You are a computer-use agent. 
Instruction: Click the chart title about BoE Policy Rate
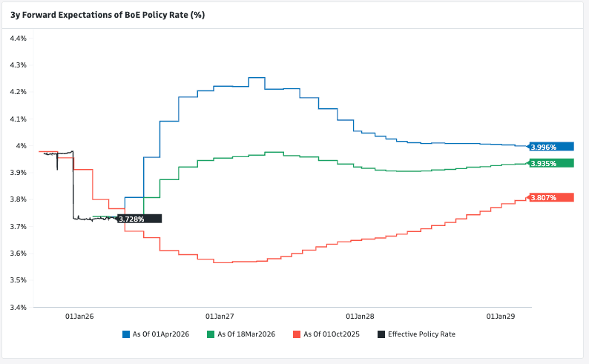coord(107,13)
